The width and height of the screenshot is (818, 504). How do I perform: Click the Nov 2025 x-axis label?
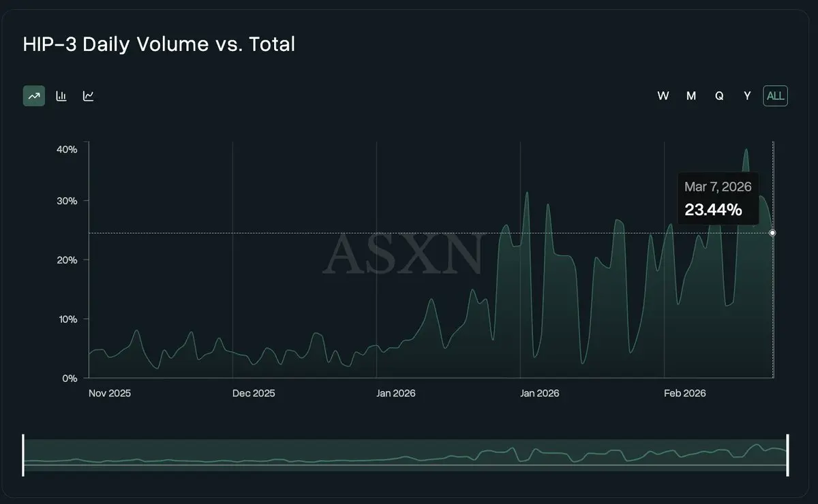tap(110, 394)
